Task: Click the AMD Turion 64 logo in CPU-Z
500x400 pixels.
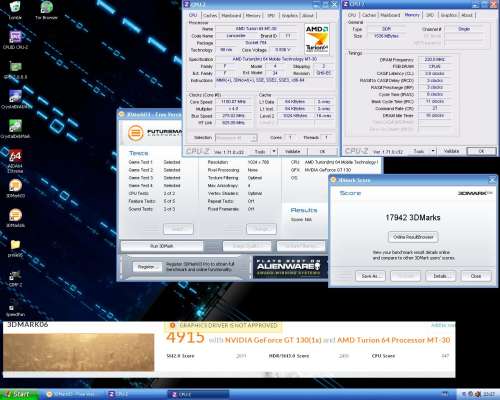Action: click(317, 39)
